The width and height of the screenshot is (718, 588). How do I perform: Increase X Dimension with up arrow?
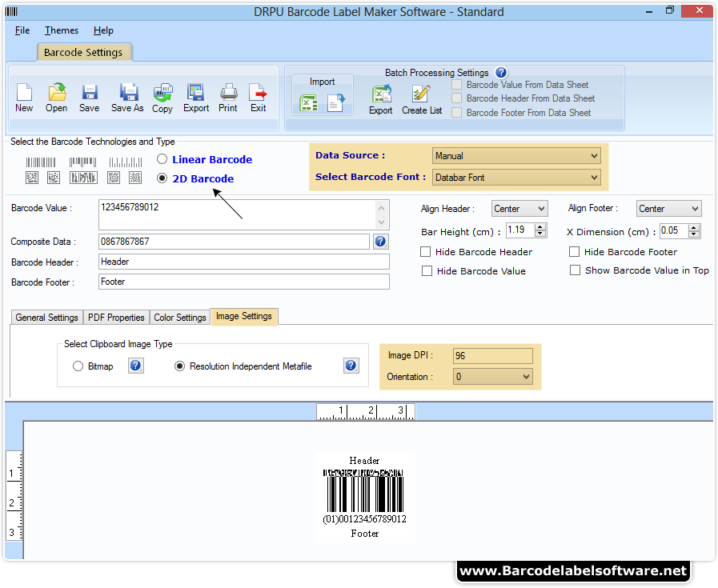tap(694, 227)
